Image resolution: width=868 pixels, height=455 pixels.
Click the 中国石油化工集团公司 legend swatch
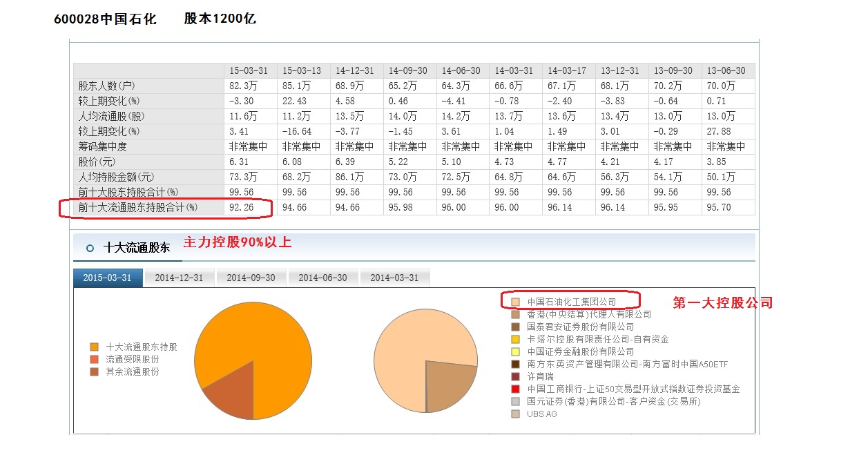(515, 302)
